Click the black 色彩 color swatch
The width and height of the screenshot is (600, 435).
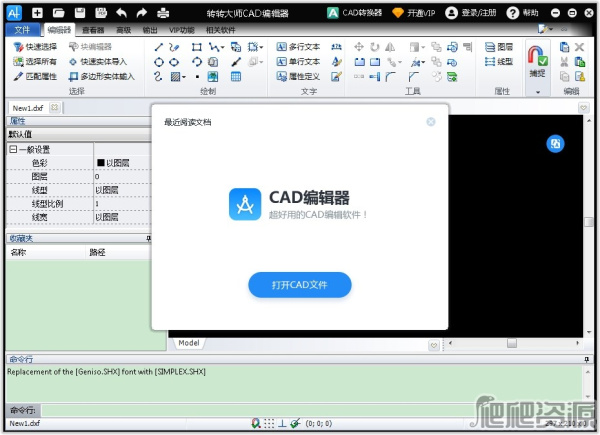(x=101, y=162)
